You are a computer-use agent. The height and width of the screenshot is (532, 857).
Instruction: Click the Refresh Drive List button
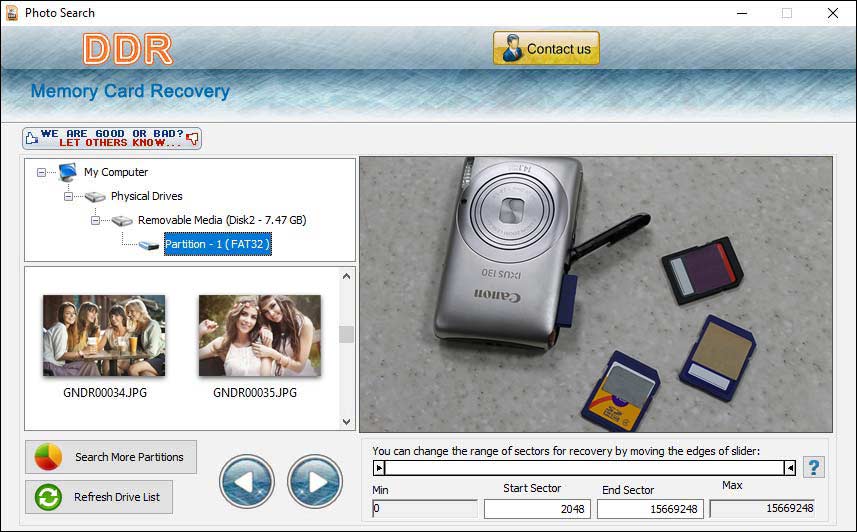click(99, 497)
